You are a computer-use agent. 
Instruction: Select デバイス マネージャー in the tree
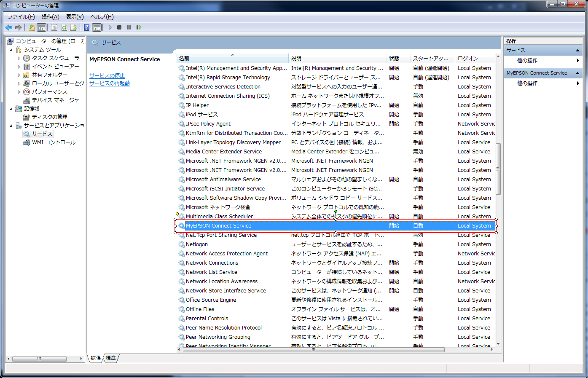pos(58,100)
